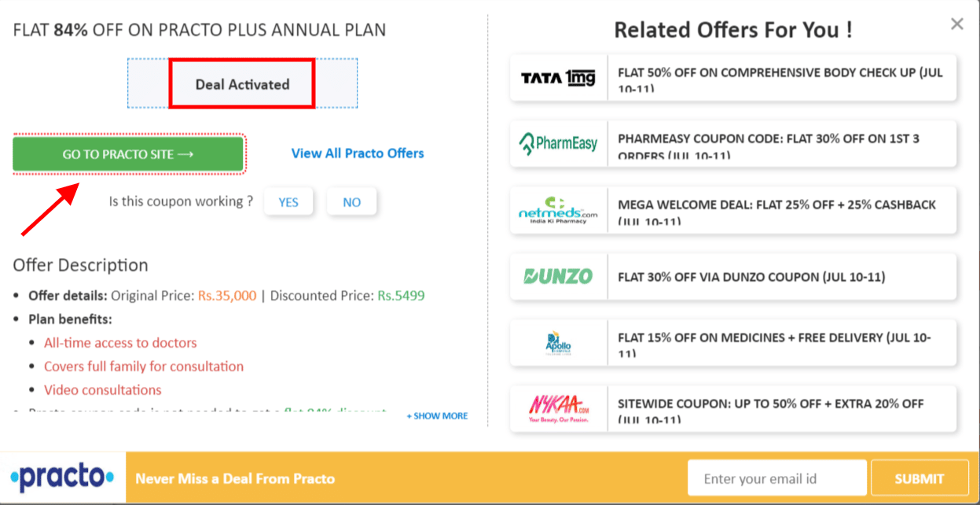
Task: Answer NO to the coupon working question
Action: tap(351, 201)
